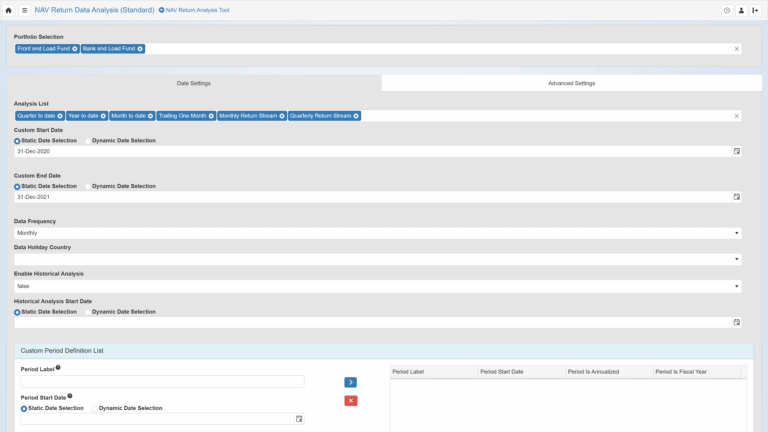Remove Front end Load Fund tag
Viewport: 768px width, 432px height.
[74, 48]
